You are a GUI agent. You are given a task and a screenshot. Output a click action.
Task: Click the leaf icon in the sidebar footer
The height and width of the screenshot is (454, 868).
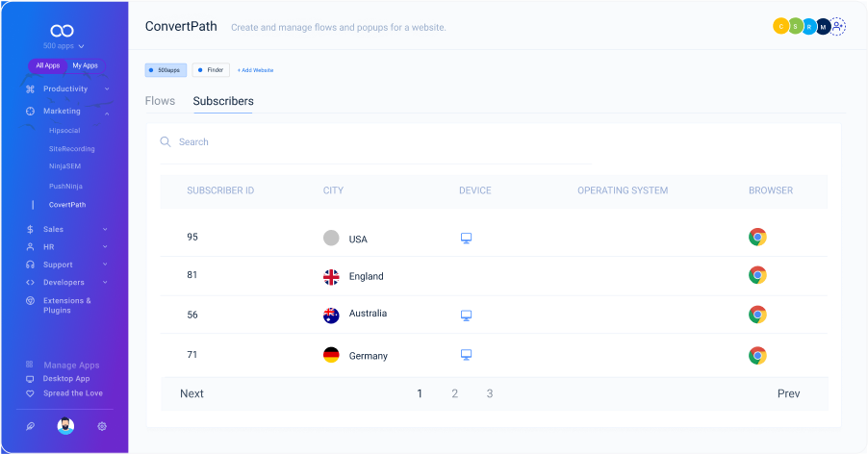(30, 426)
